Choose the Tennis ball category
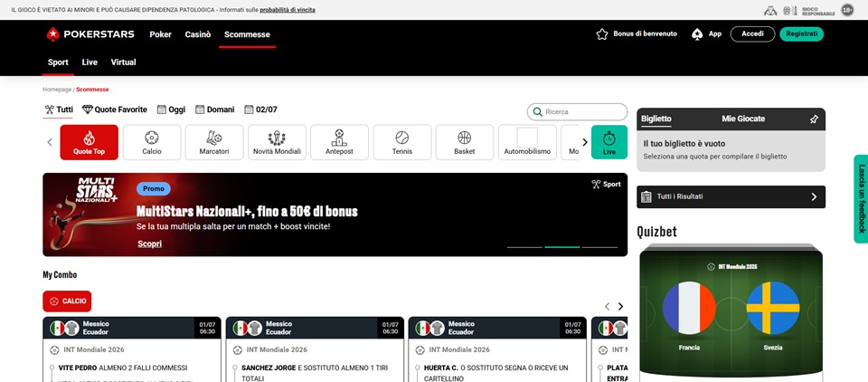Screen dimensions: 868x382 tap(401, 142)
